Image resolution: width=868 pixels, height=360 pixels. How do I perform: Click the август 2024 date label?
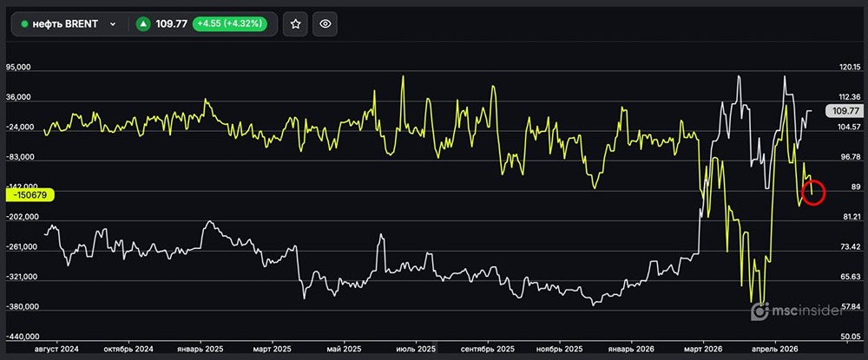(x=57, y=350)
